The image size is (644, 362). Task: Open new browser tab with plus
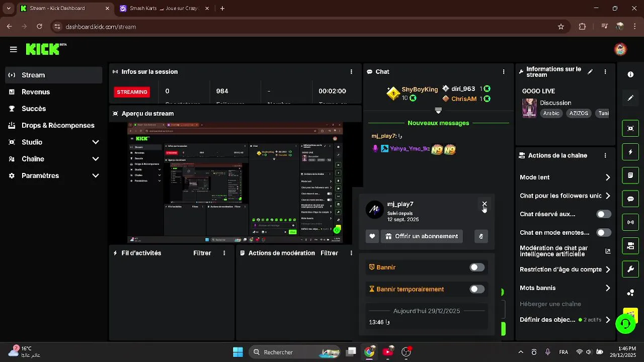[x=222, y=9]
